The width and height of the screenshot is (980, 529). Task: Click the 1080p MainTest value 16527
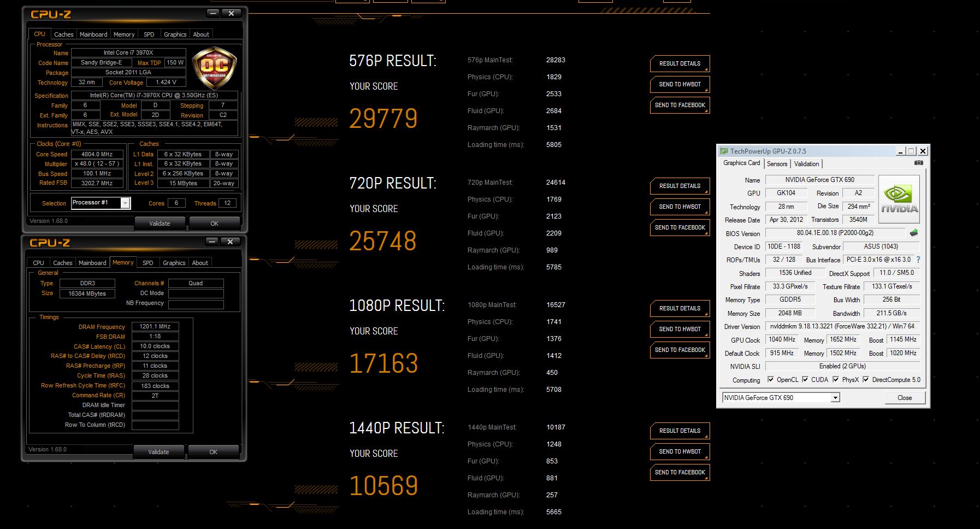(556, 304)
